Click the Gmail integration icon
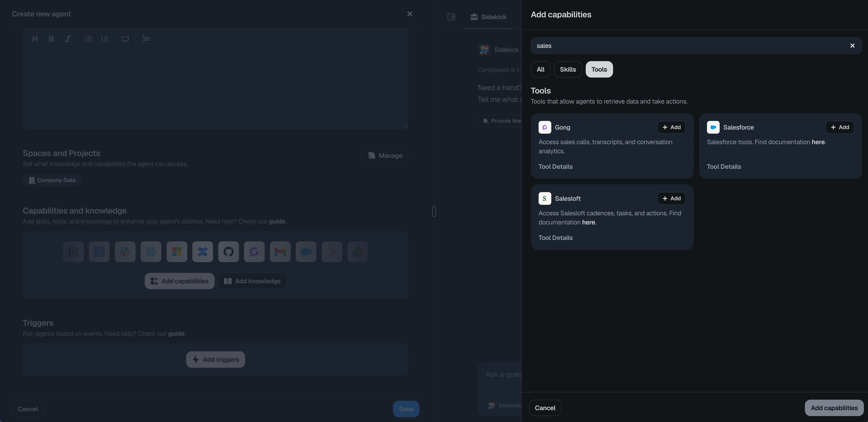Screen dimensions: 868x422 coord(280,252)
